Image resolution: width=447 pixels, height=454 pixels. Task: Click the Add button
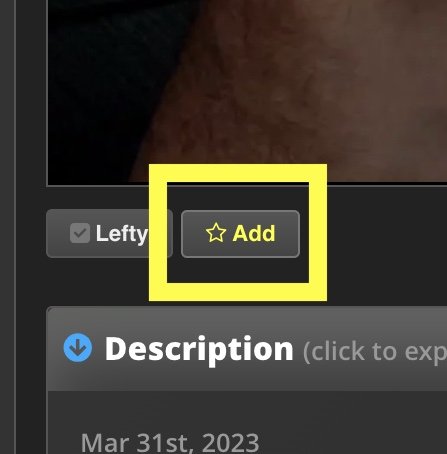coord(240,234)
